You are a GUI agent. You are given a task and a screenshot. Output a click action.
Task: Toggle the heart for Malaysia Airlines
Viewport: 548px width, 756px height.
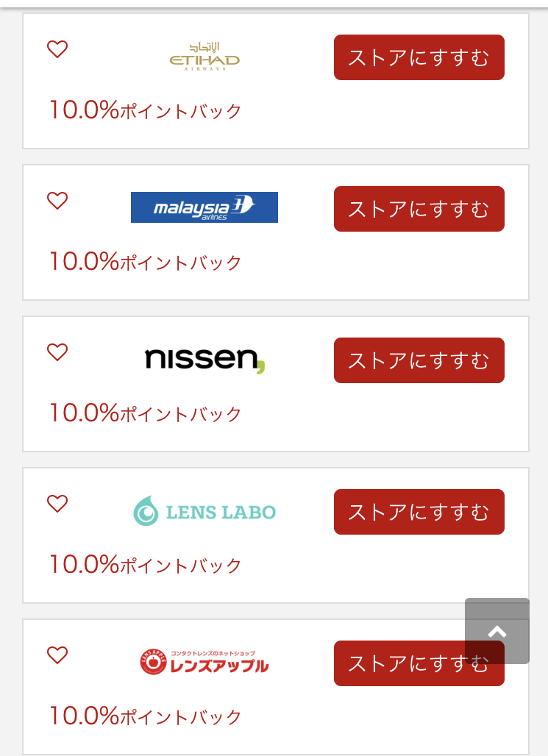coord(57,200)
